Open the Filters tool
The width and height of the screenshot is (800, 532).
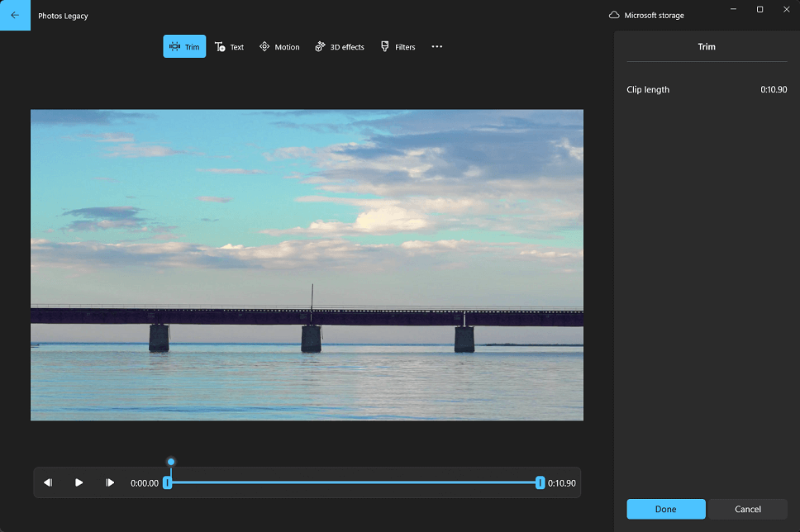point(398,47)
